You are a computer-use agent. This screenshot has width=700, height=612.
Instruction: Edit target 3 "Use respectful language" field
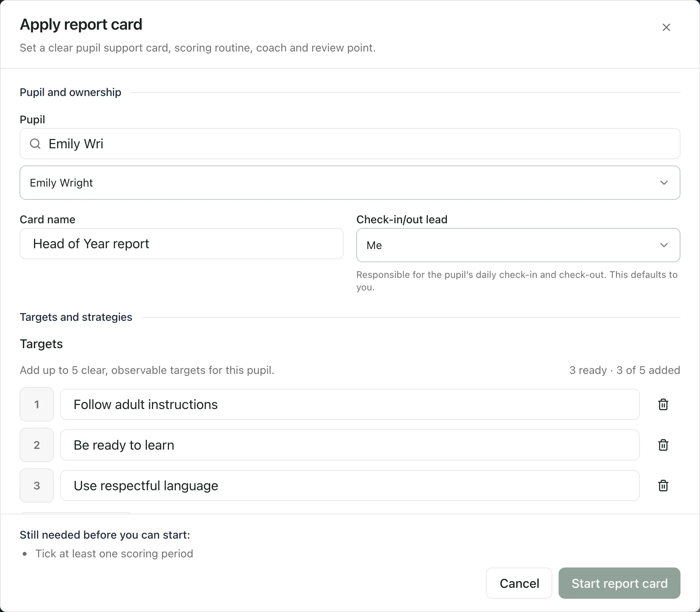(350, 486)
